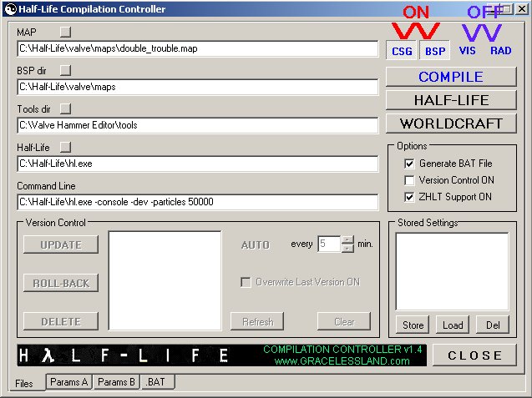Viewport: 532px width, 398px height.
Task: Toggle the BSP compile stage
Action: pyautogui.click(x=435, y=51)
